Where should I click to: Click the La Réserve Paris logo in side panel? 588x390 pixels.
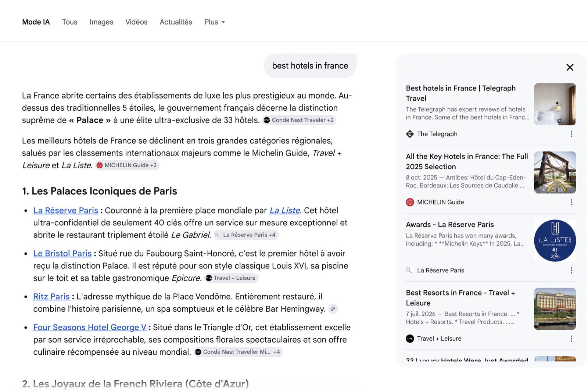click(410, 271)
